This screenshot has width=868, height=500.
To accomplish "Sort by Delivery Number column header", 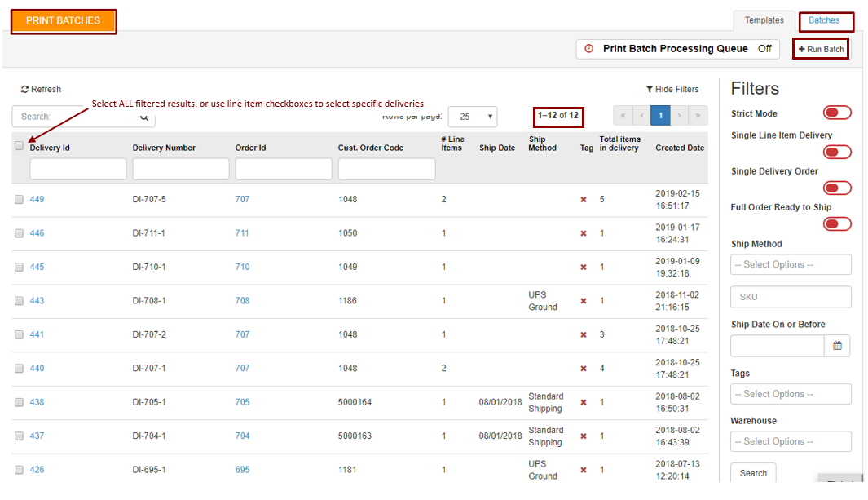I will point(164,148).
